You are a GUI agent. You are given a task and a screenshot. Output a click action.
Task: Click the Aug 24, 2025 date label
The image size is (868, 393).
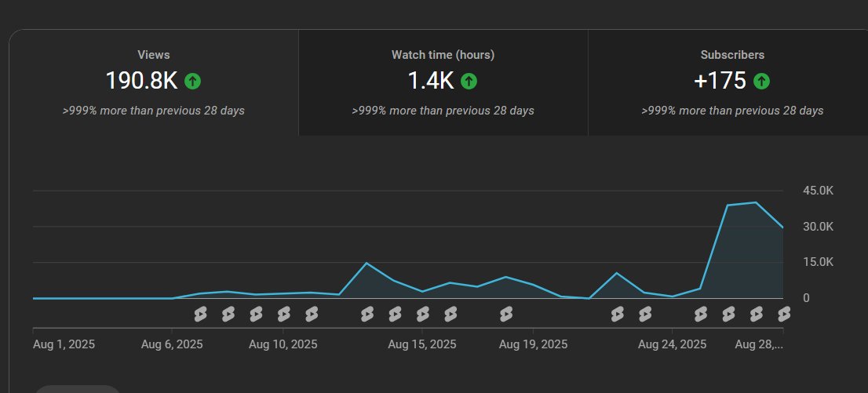pyautogui.click(x=672, y=345)
